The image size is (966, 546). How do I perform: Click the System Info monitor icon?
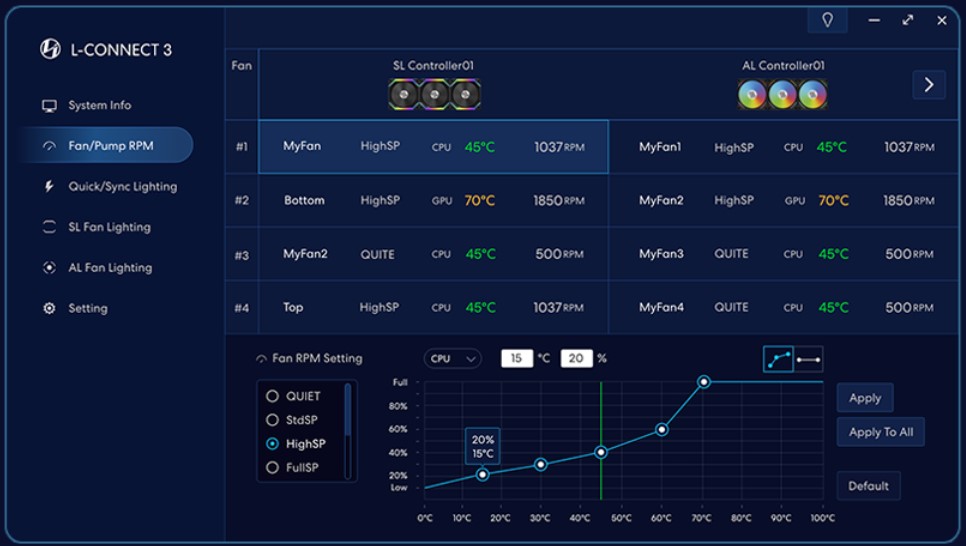point(49,105)
